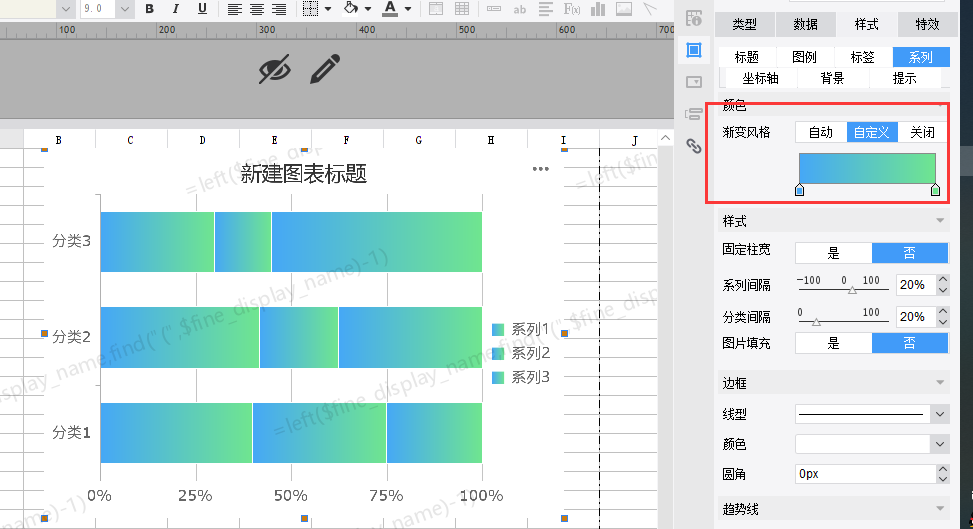Open the 坐标轴 style section

point(761,78)
